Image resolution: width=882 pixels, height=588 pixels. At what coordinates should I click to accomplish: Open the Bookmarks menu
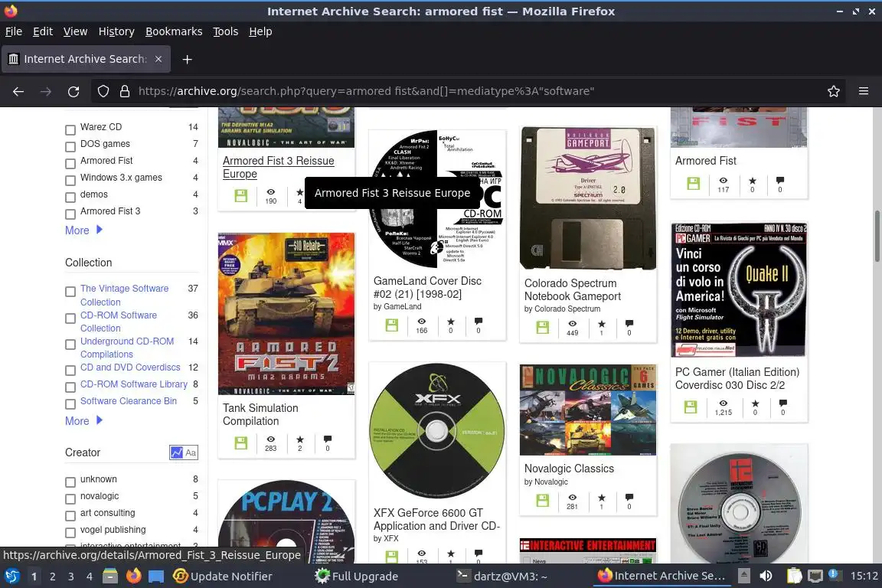(x=174, y=31)
